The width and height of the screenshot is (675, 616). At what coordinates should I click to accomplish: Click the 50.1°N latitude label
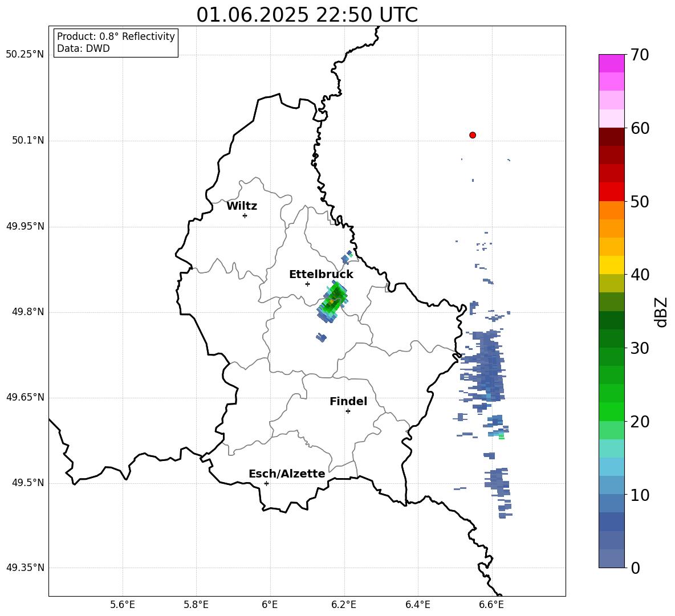coord(29,141)
